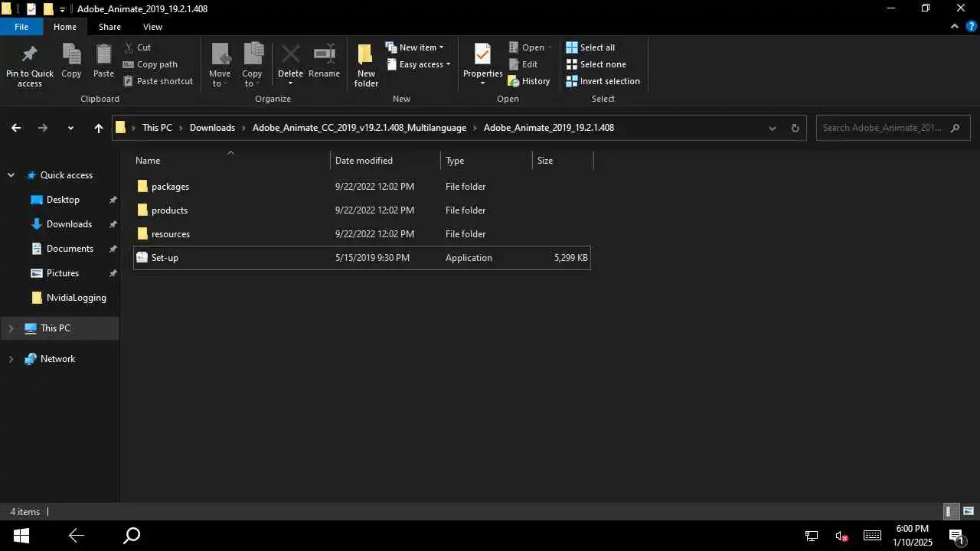
Task: Rename the selected item
Action: pos(324,61)
